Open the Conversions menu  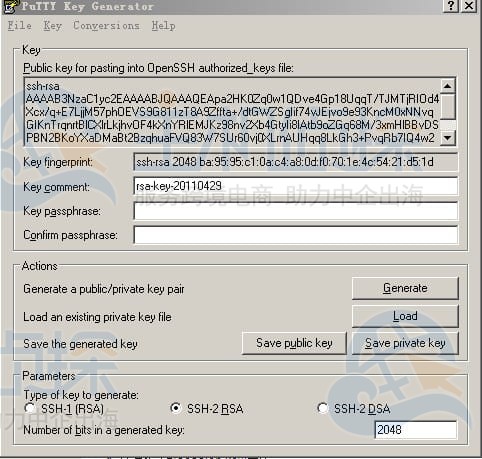106,26
